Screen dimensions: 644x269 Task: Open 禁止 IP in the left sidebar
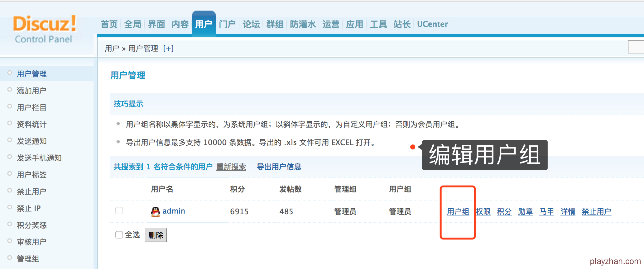coord(29,208)
